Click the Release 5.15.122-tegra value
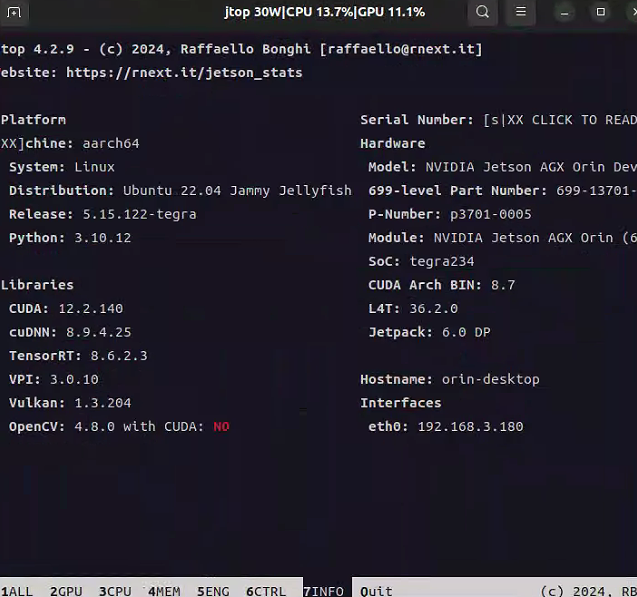The image size is (637, 597). pyautogui.click(x=139, y=214)
